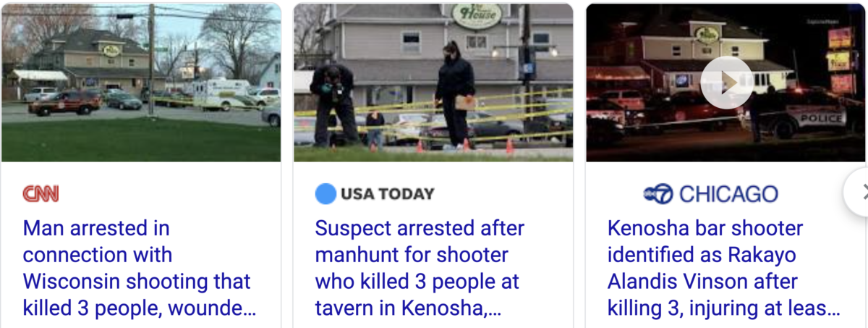Click the neon signs in ABC7 thumbnail
This screenshot has height=328, width=868.
point(839,62)
